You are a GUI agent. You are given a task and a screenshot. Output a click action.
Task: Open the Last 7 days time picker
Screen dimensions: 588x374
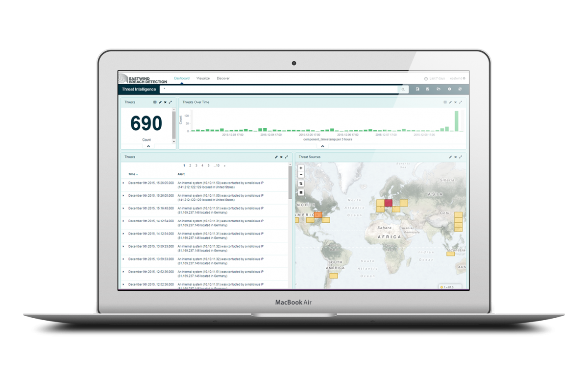[x=435, y=78]
